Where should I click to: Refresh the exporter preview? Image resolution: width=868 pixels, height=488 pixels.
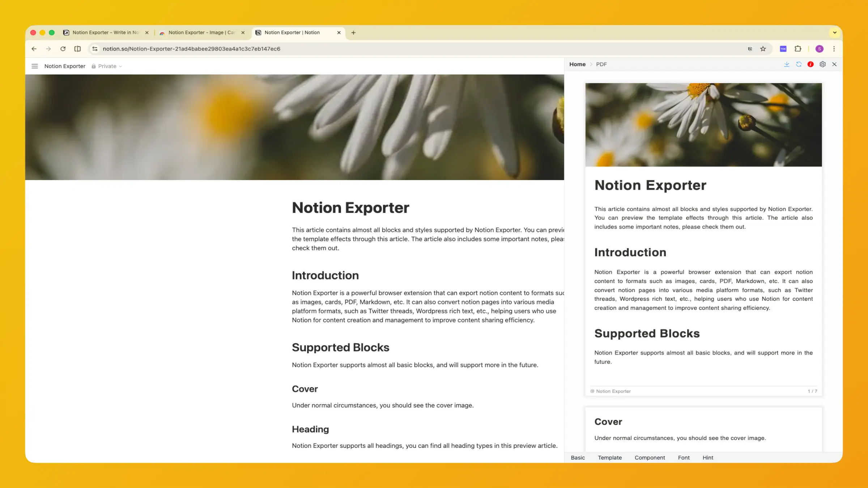pos(799,64)
